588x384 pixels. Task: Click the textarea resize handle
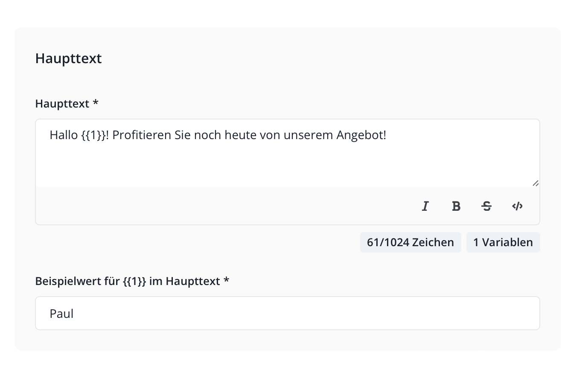point(536,183)
